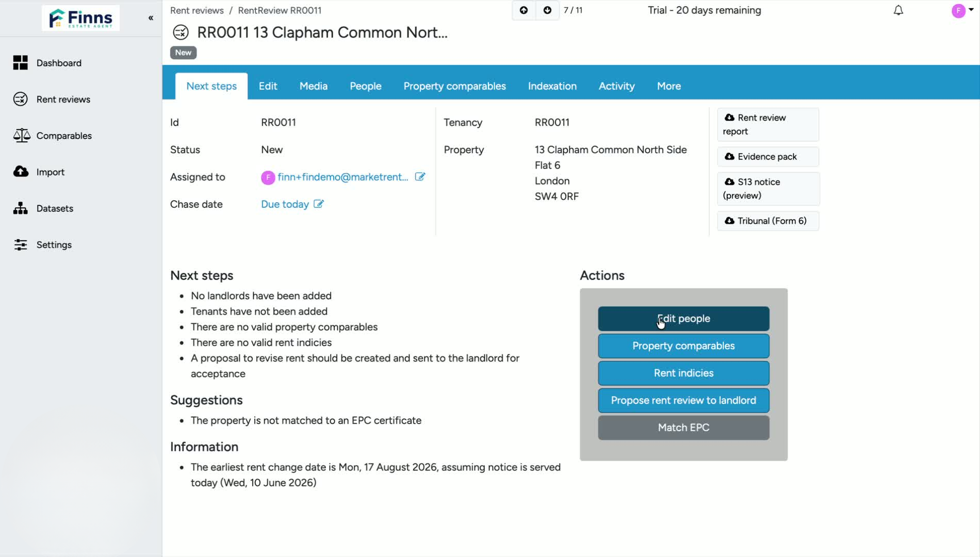Click the Settings sliders icon

pos(21,244)
